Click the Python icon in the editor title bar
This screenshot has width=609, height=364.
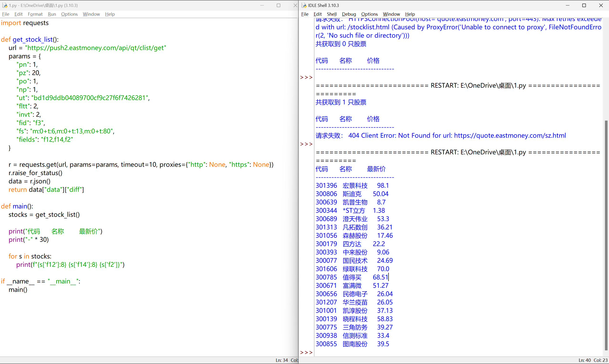point(5,5)
